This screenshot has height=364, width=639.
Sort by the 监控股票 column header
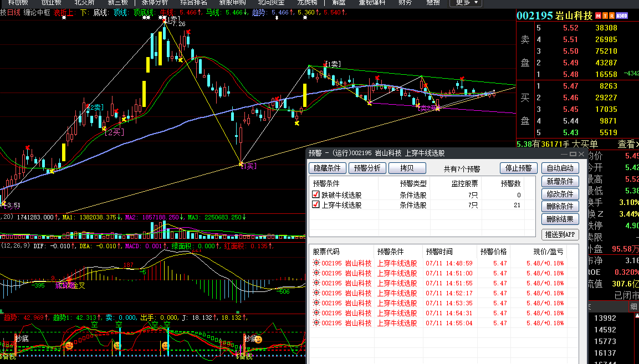coord(464,183)
